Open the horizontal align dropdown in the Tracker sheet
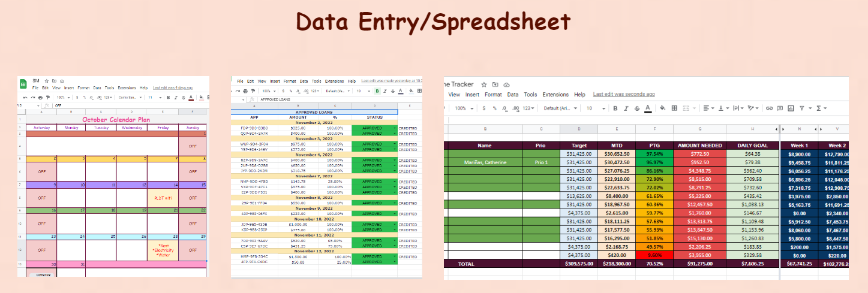 [709, 108]
